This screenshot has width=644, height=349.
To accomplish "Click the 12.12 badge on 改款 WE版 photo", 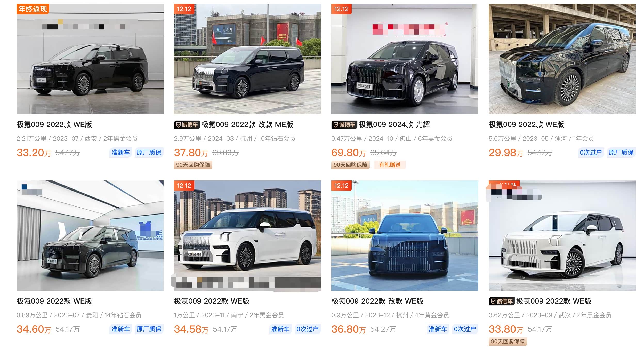I will [341, 186].
